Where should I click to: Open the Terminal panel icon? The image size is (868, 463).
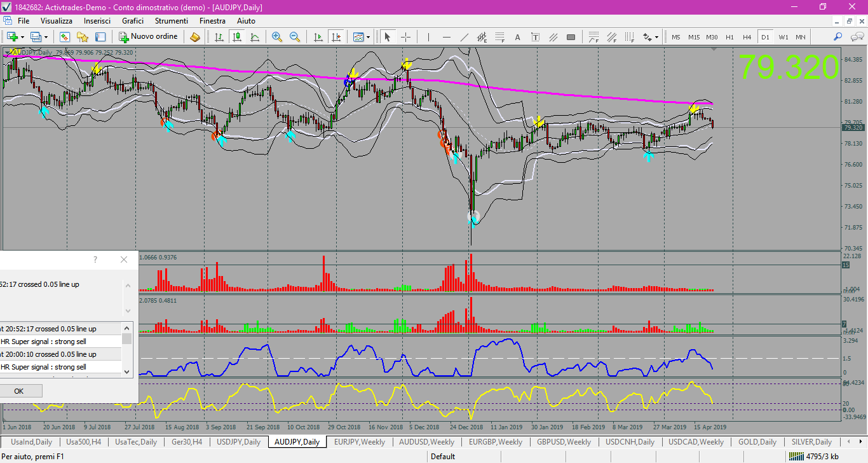tap(100, 37)
